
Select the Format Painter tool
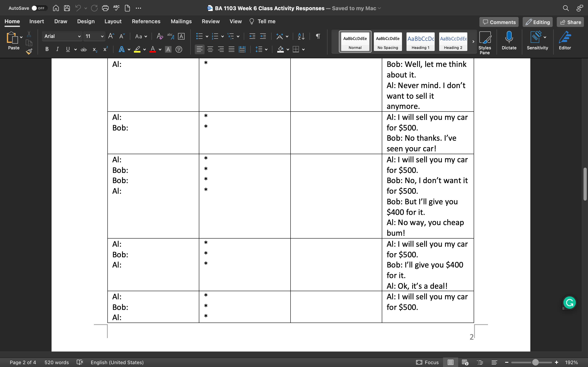click(29, 51)
